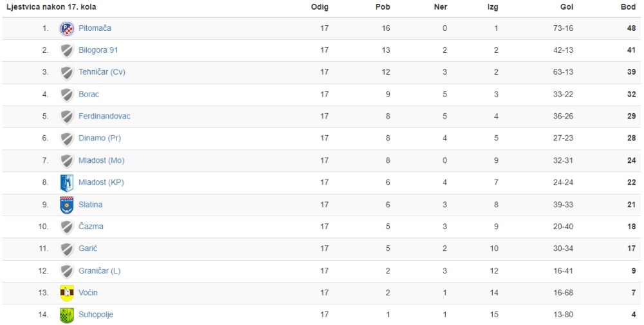Screen dimensions: 644x325
Task: Open the Tehničar (Cv) team link
Action: point(102,72)
